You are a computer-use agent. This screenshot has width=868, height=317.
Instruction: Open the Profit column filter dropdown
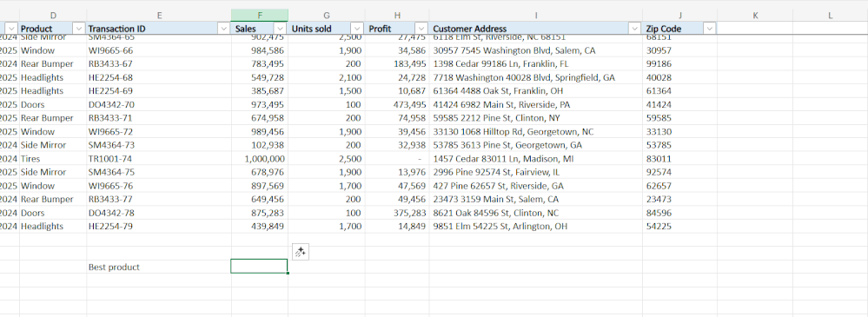tap(421, 29)
